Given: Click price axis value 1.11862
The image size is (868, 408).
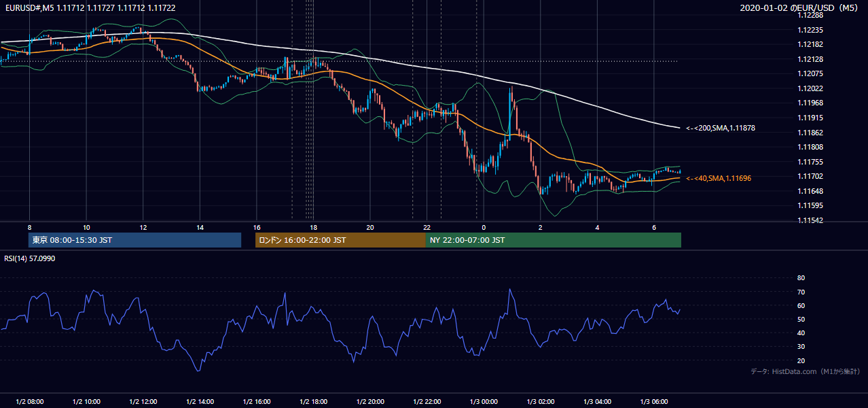Looking at the screenshot, I should point(811,133).
